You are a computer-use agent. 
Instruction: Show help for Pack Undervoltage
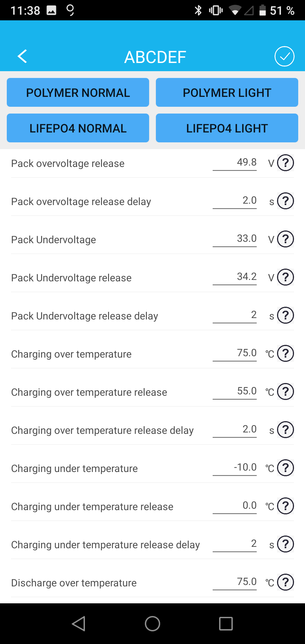(x=286, y=239)
